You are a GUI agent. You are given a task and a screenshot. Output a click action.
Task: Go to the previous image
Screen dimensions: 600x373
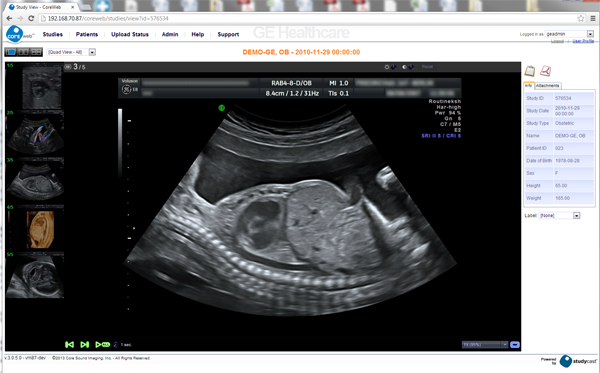(x=69, y=345)
